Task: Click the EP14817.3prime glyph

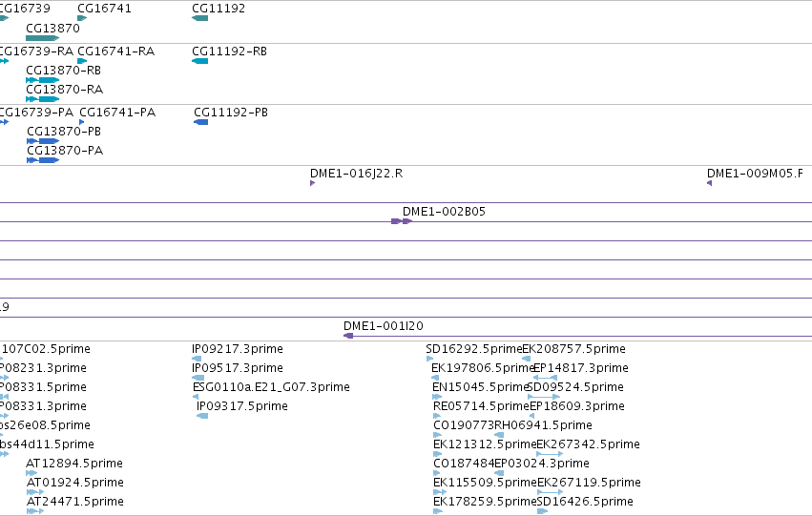Action: point(545,378)
